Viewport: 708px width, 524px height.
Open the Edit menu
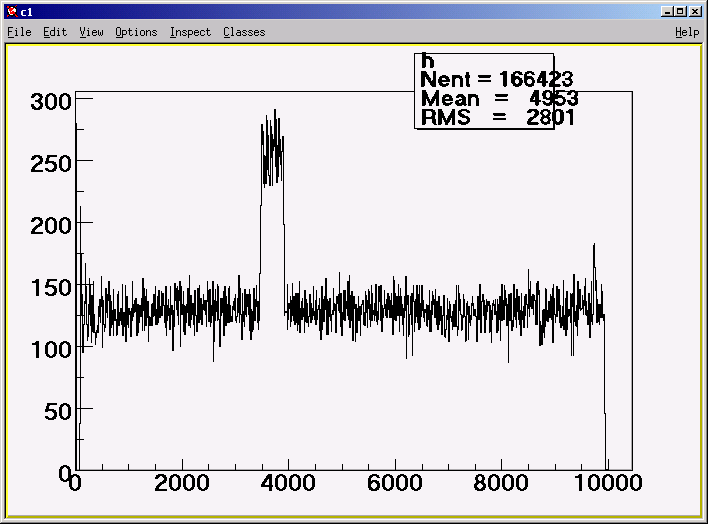click(55, 32)
